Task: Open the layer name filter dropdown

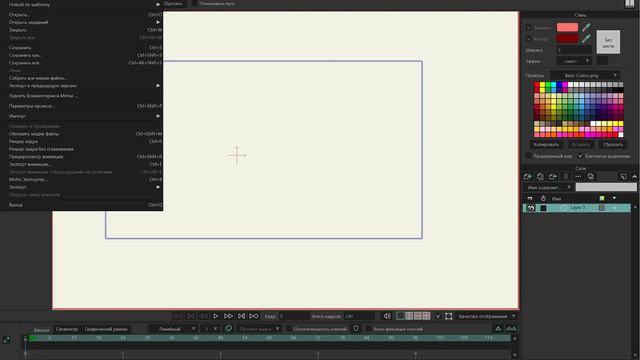Action: [x=548, y=187]
